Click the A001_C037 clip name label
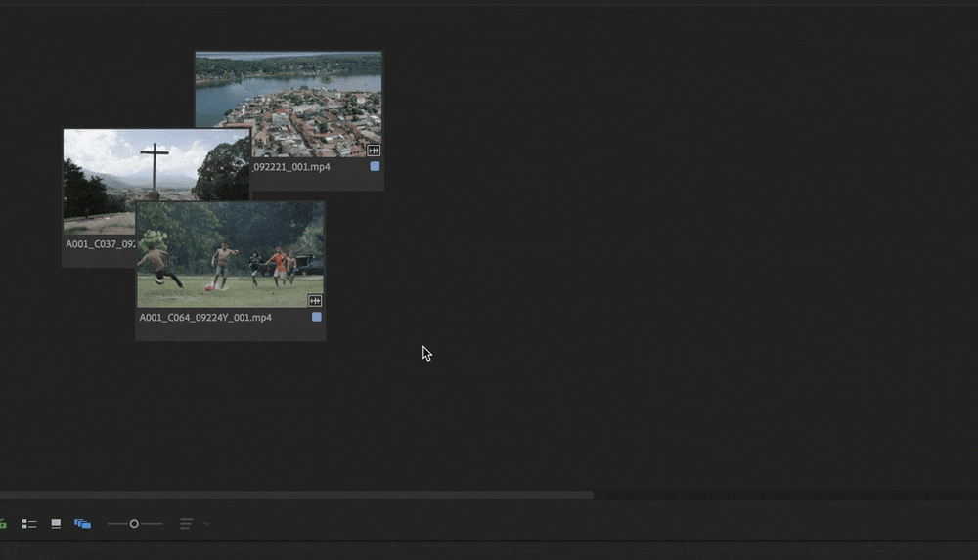 [x=98, y=244]
